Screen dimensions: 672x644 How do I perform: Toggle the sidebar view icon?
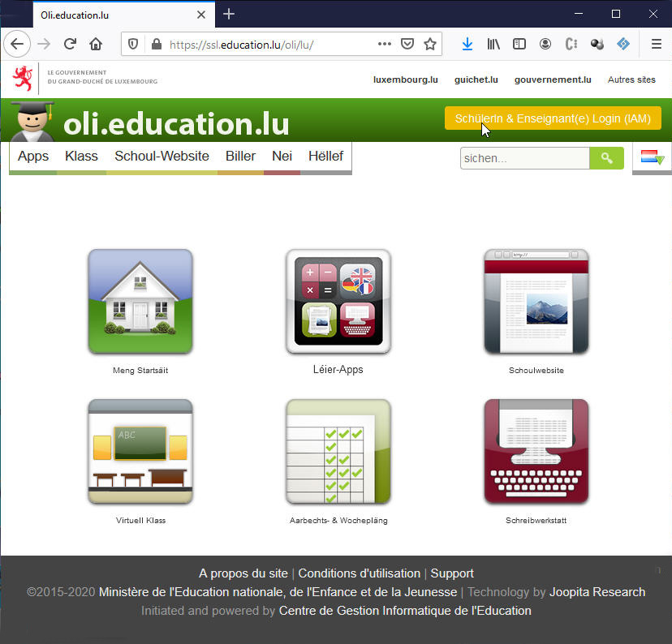519,44
